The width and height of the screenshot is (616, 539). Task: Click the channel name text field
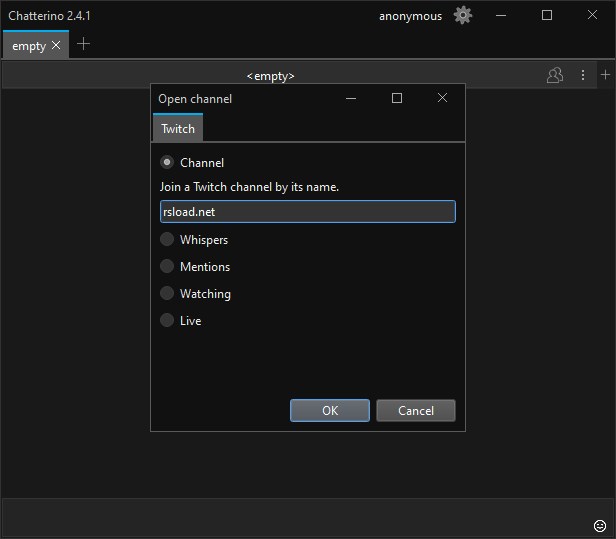[x=307, y=212]
